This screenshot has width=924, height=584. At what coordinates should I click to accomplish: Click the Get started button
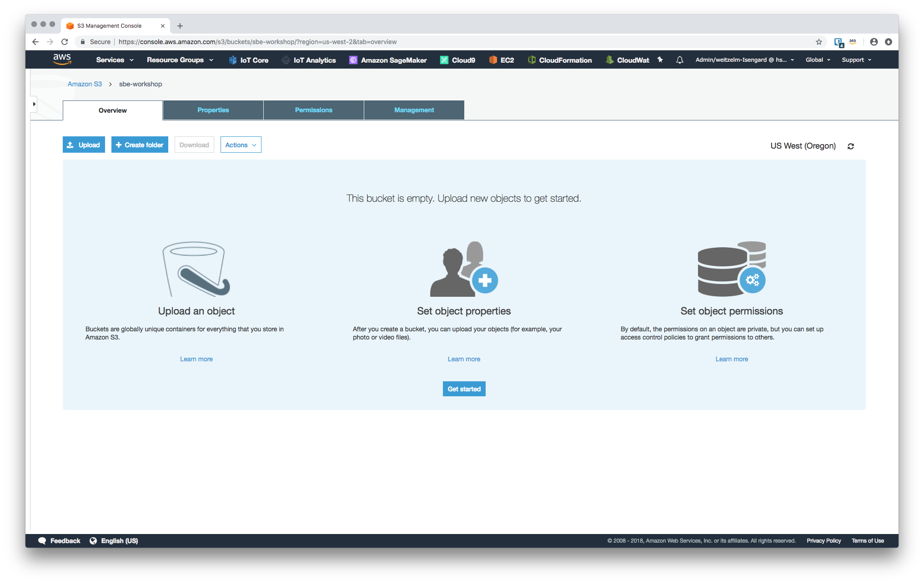tap(464, 389)
